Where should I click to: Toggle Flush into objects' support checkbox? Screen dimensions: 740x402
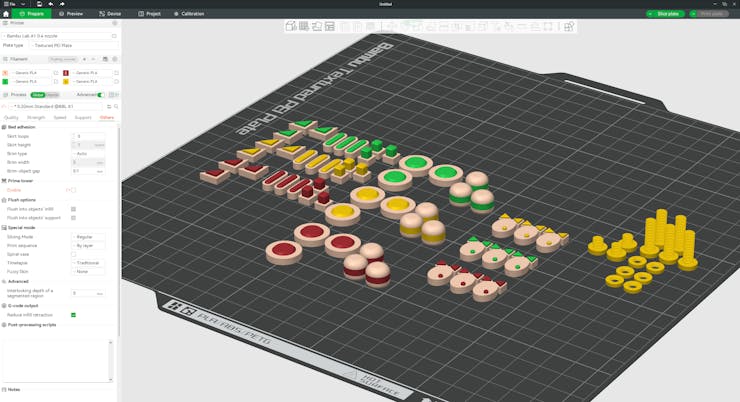[x=73, y=218]
